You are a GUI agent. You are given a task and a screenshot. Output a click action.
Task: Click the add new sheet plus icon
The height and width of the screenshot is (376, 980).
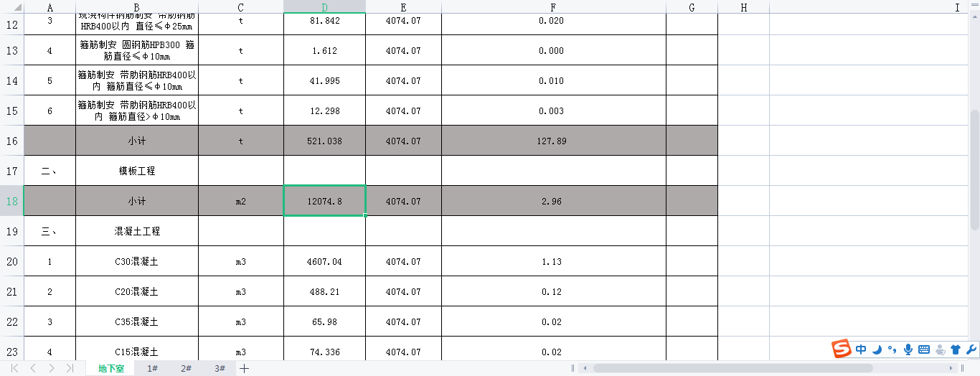pos(245,368)
